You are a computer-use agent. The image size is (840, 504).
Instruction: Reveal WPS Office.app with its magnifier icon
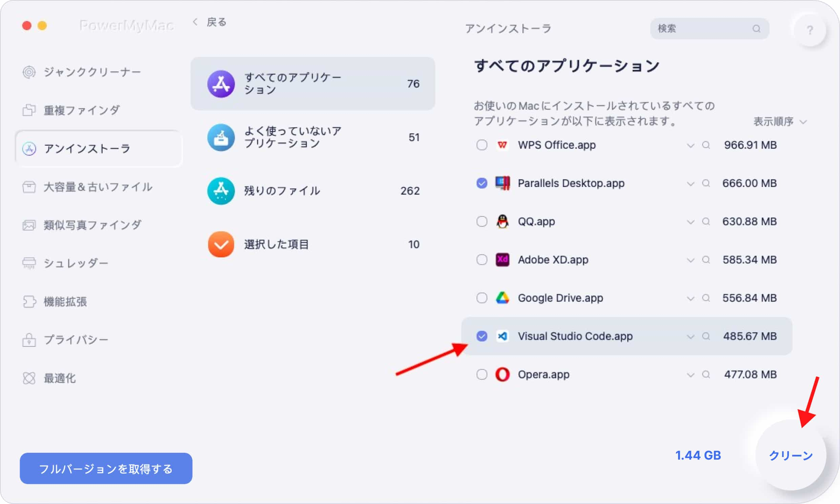(x=706, y=145)
